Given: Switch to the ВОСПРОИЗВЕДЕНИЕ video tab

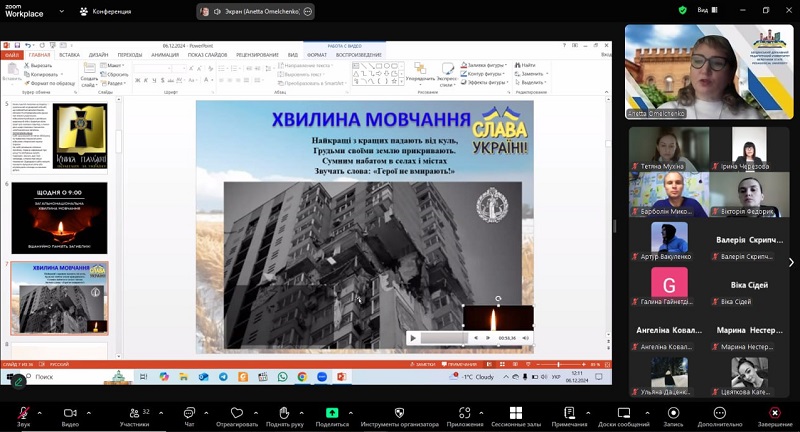Looking at the screenshot, I should coord(359,55).
